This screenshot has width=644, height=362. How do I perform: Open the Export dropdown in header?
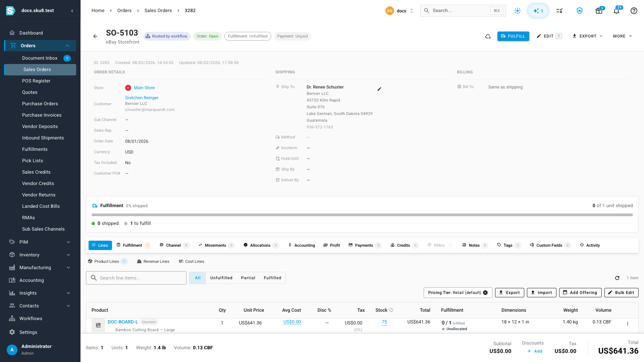[587, 36]
